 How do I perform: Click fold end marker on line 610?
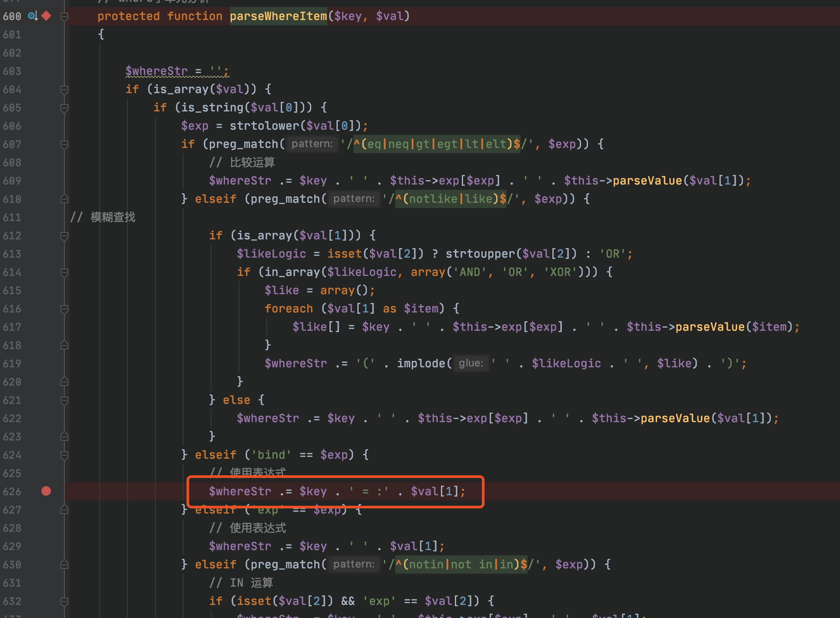point(64,199)
